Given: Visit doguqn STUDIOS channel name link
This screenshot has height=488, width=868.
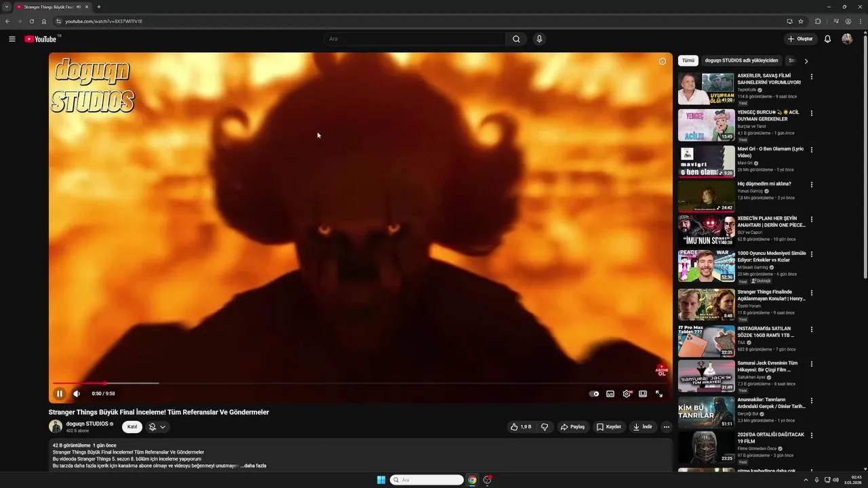Looking at the screenshot, I should (87, 424).
